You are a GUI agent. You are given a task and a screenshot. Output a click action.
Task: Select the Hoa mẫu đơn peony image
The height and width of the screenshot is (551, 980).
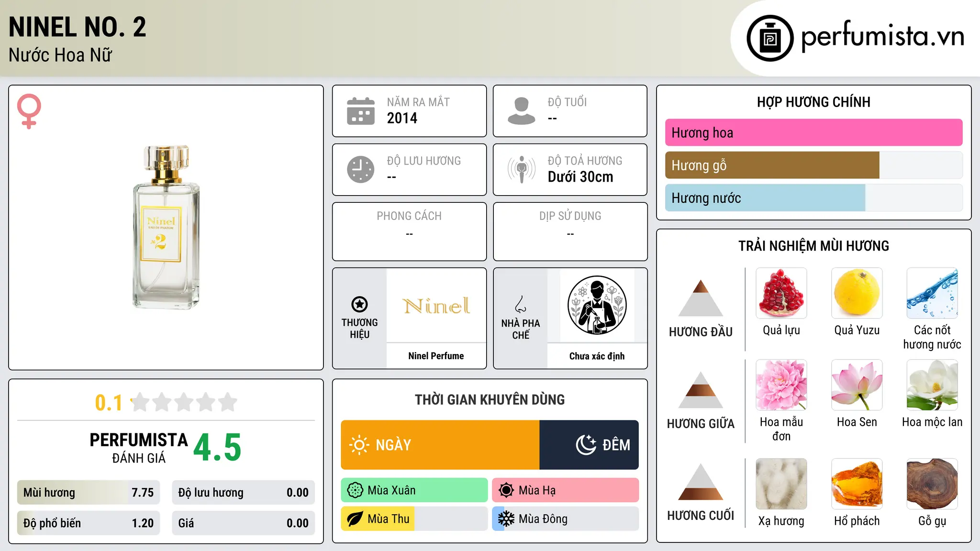[x=781, y=385]
